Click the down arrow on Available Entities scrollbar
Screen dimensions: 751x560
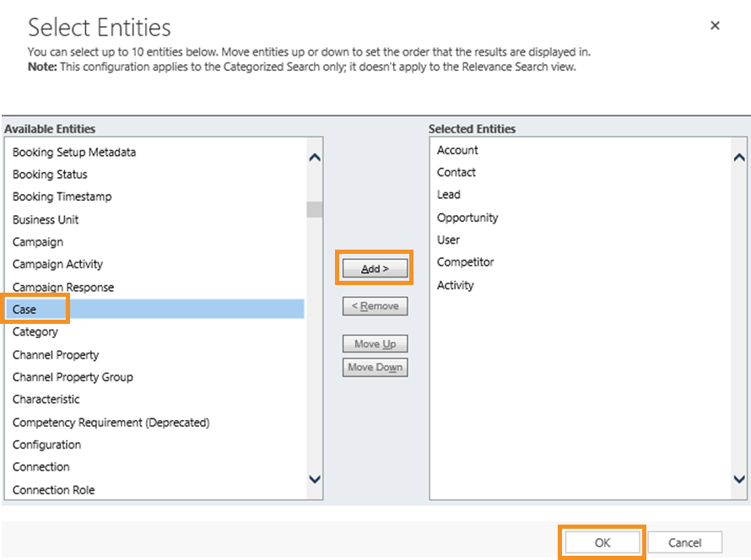[314, 478]
